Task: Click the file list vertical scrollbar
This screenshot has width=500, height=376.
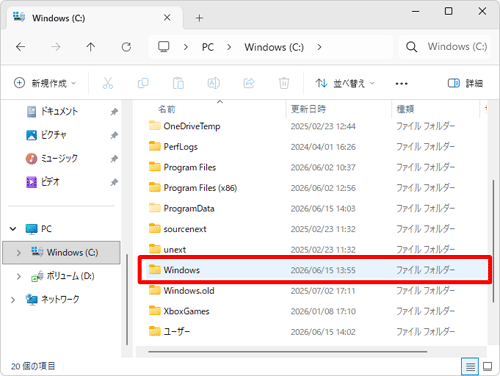Action: 493,241
